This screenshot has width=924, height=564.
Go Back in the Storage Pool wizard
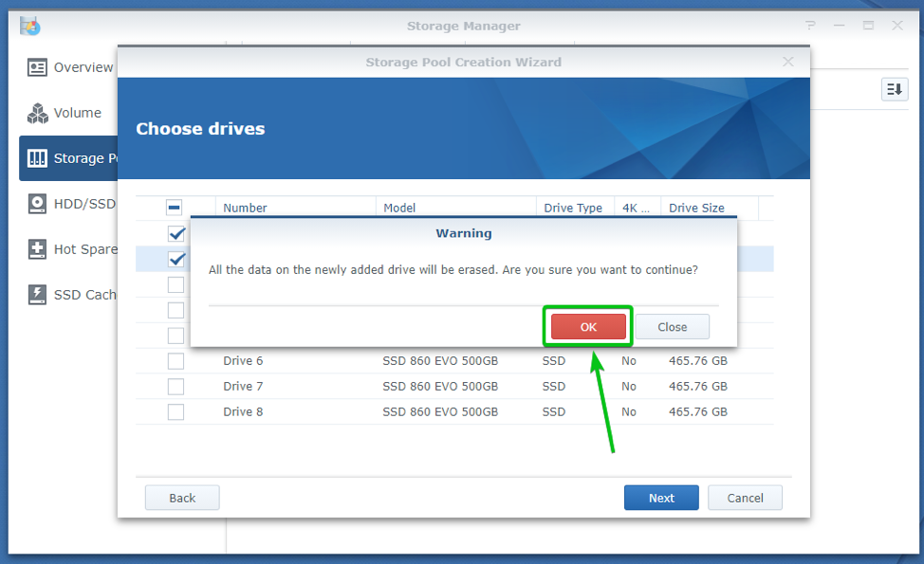click(x=182, y=498)
